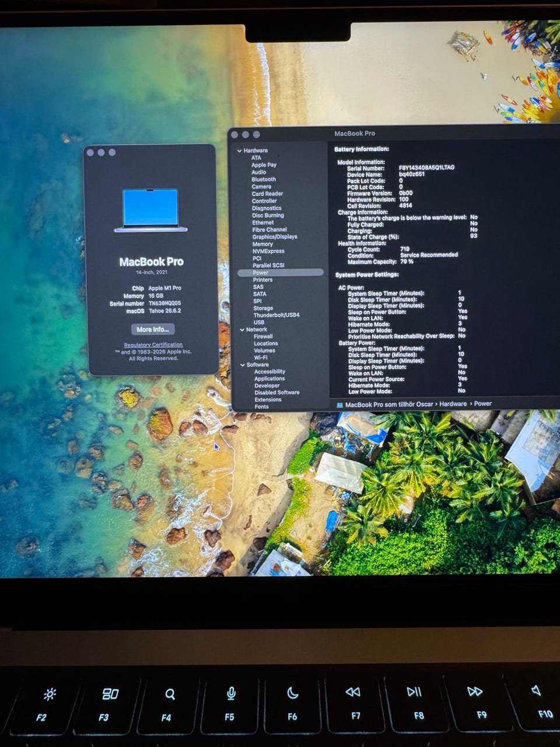Viewport: 560px width, 747px height.
Task: Select Volumes under Network
Action: pyautogui.click(x=264, y=351)
